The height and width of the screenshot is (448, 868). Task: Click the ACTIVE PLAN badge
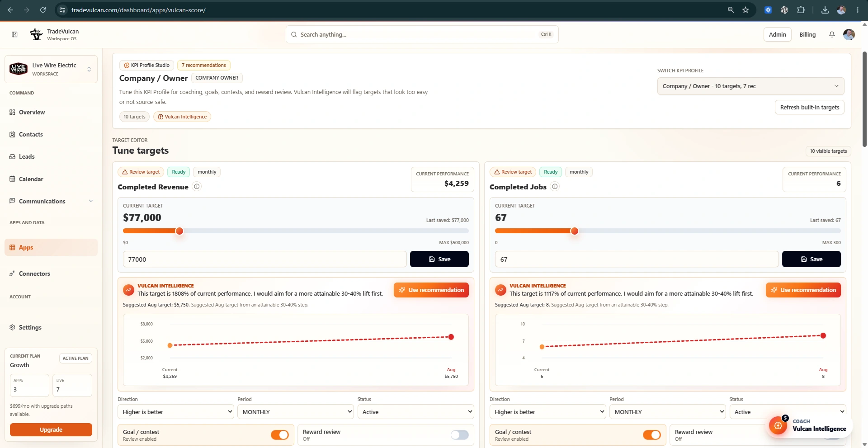(x=75, y=358)
